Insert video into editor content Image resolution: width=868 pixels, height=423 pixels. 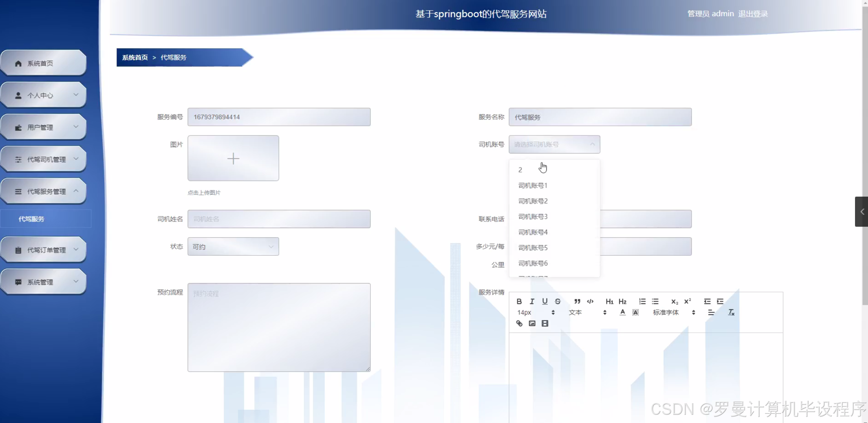pyautogui.click(x=545, y=323)
